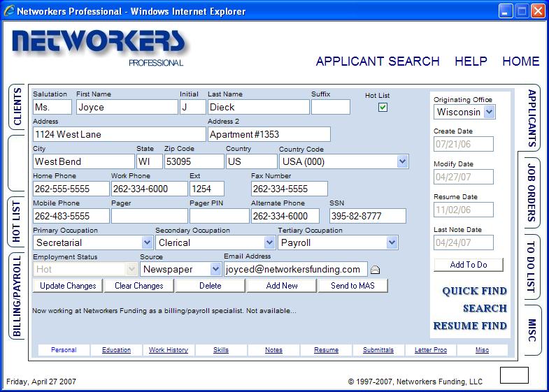Open the TO DO LIST side tab
Viewport: 549px width, 392px height.
click(x=532, y=267)
